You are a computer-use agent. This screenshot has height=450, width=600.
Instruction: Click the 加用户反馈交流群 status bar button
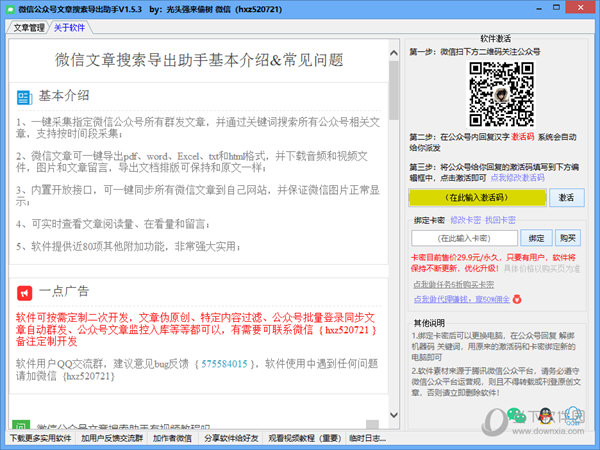(112, 438)
